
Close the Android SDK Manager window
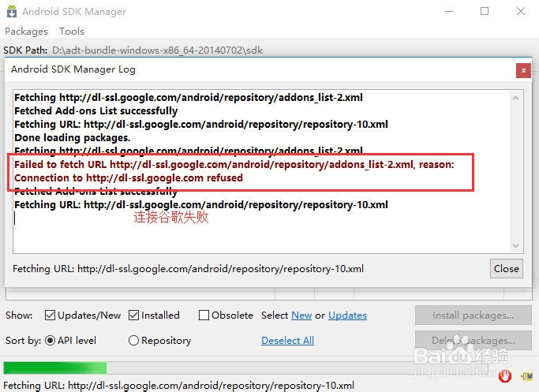pyautogui.click(x=520, y=11)
